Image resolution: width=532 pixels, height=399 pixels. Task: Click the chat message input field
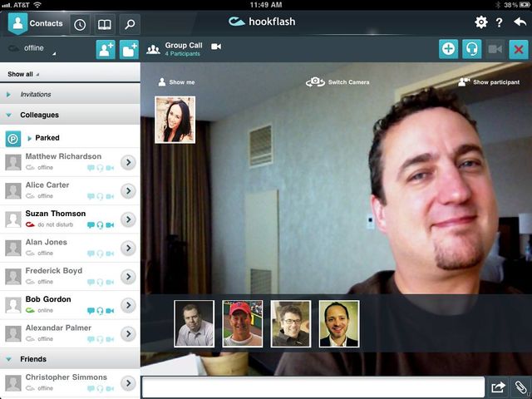(x=313, y=387)
